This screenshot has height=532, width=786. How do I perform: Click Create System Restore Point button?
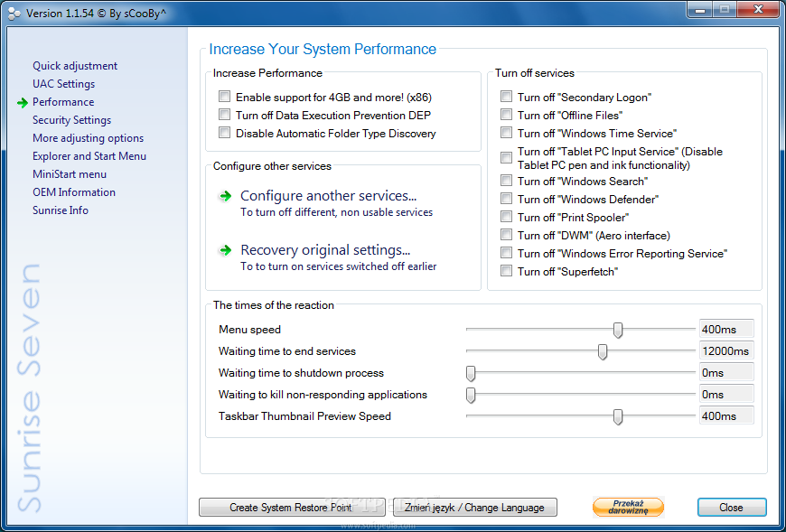point(291,508)
